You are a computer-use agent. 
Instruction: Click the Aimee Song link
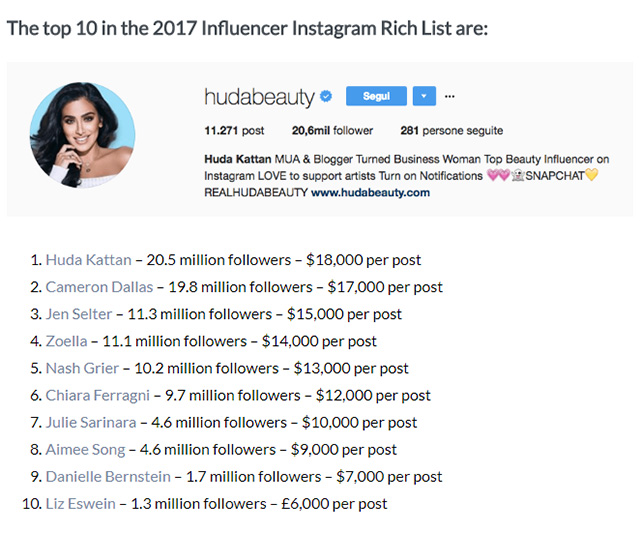[x=84, y=449]
